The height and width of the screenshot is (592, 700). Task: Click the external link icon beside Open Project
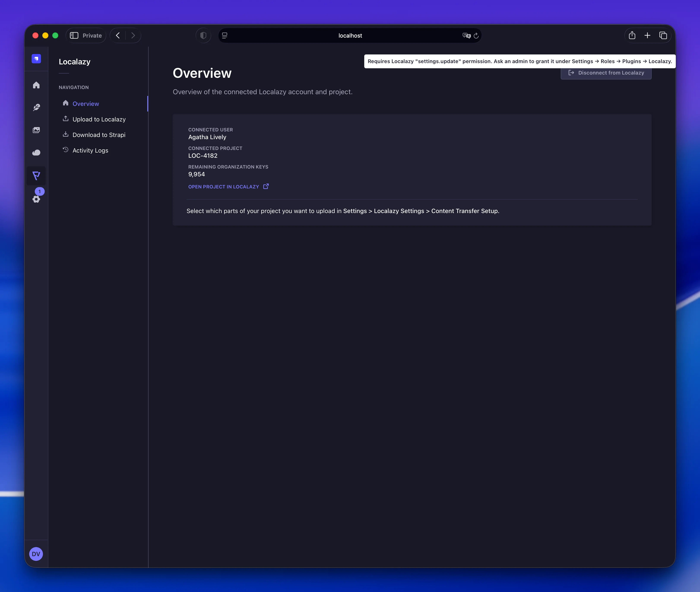coord(266,186)
